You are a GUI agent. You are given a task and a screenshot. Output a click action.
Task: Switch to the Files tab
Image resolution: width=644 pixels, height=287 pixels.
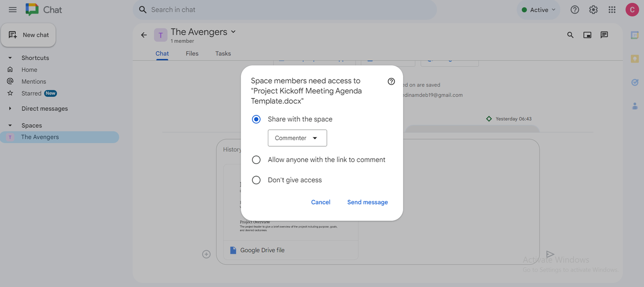tap(192, 54)
